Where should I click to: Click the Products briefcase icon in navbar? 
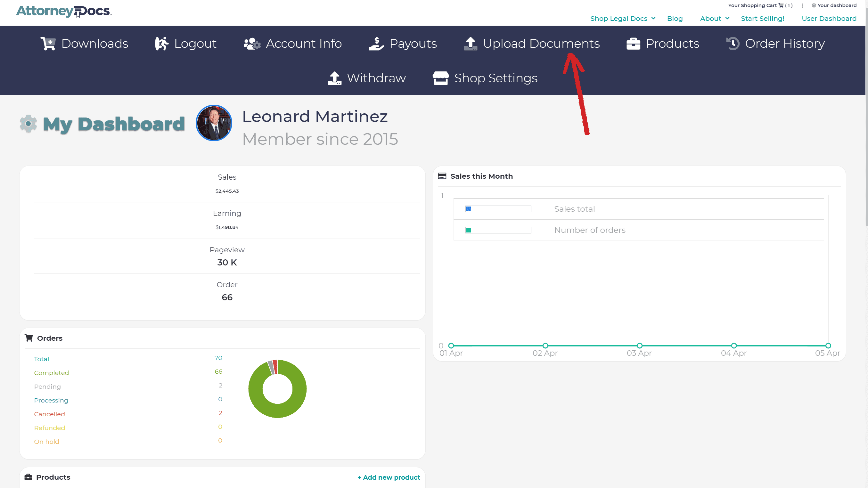pyautogui.click(x=633, y=44)
